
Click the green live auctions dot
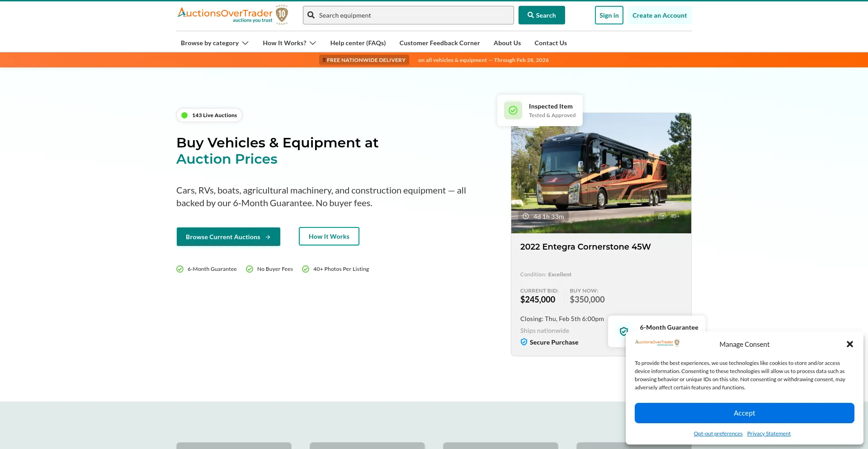[184, 115]
